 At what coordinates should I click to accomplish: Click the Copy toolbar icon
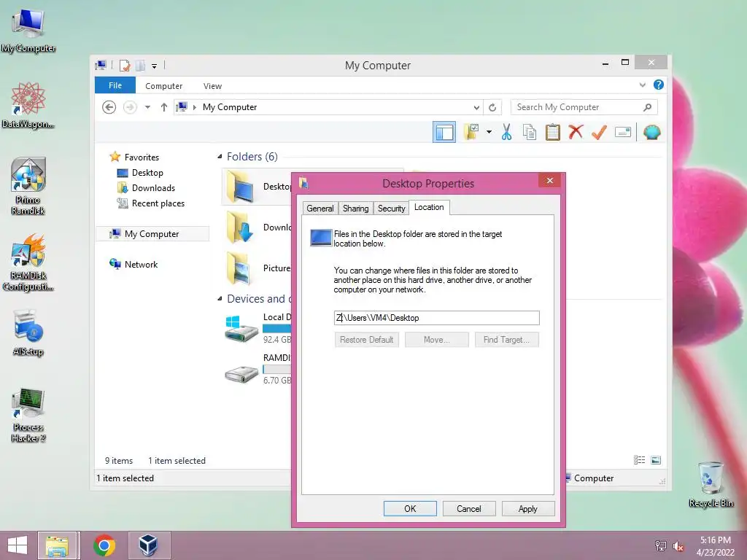[x=530, y=132]
